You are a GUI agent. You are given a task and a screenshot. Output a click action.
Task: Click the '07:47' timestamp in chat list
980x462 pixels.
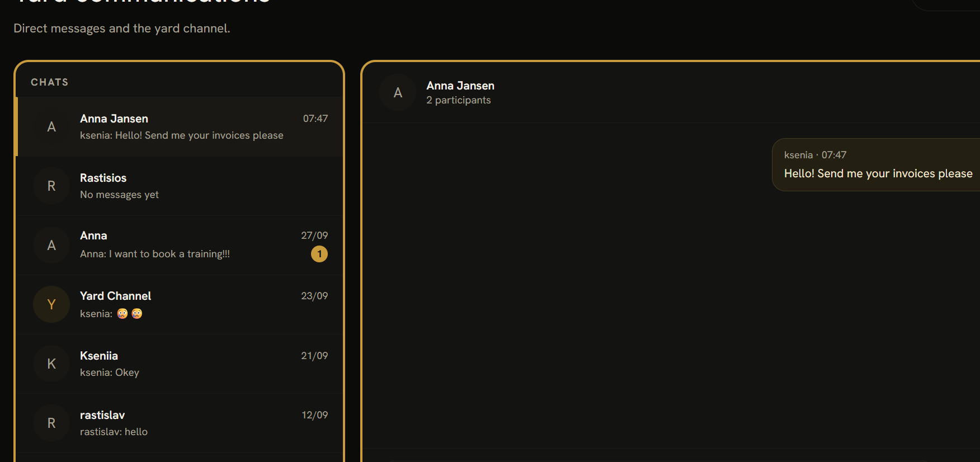click(x=315, y=119)
